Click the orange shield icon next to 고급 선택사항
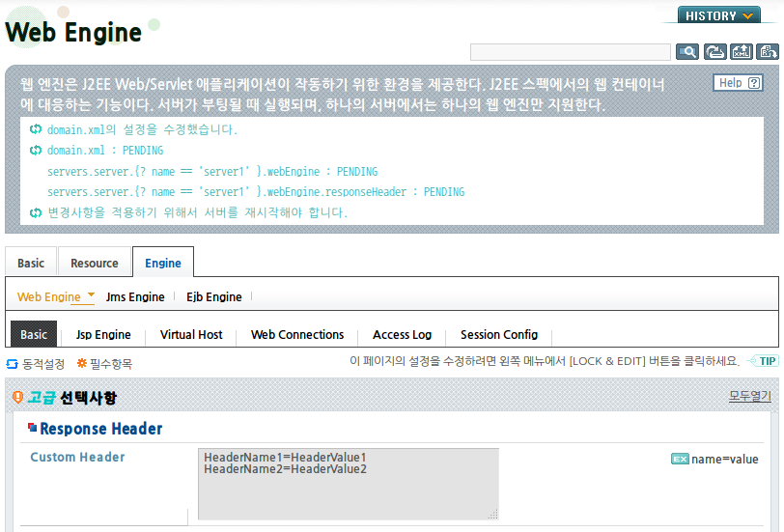Viewport: 784px width, 532px height. point(18,398)
